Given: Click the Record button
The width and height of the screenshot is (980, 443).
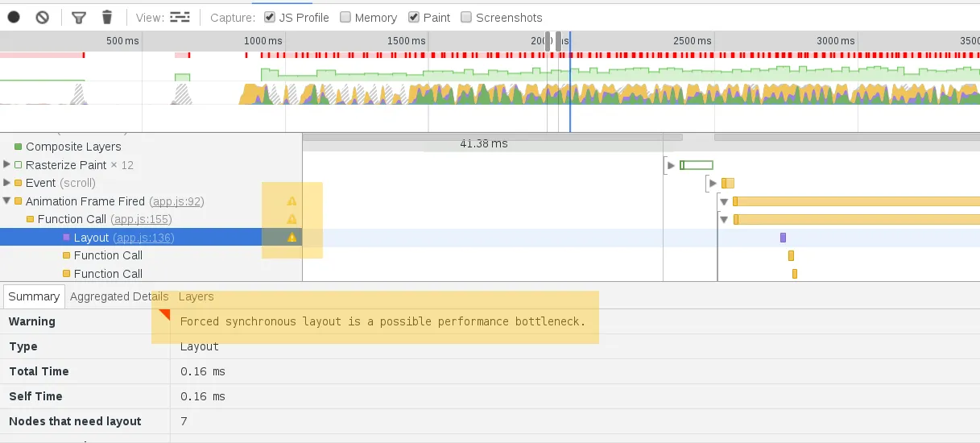Looking at the screenshot, I should (x=14, y=17).
